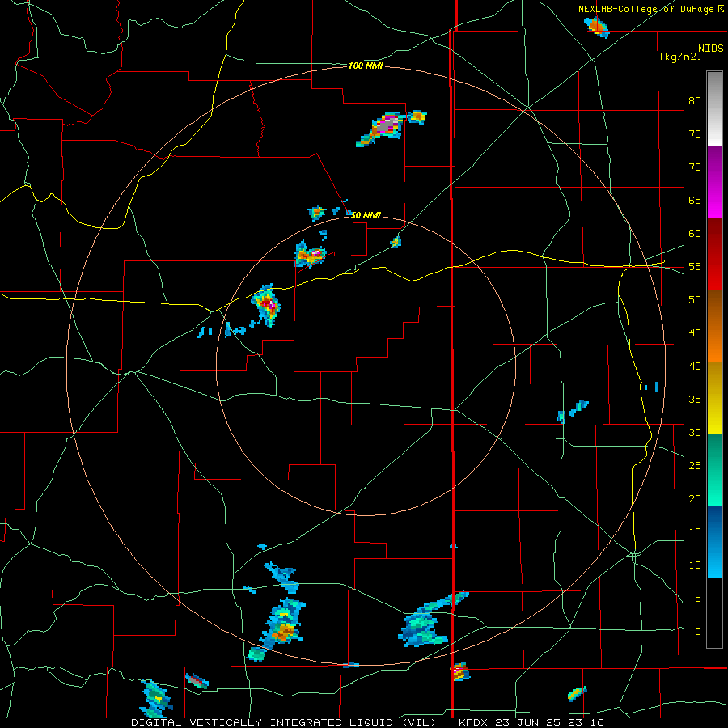The image size is (728, 728).
Task: Click the magenta-purple segment of color bar
Action: click(714, 181)
